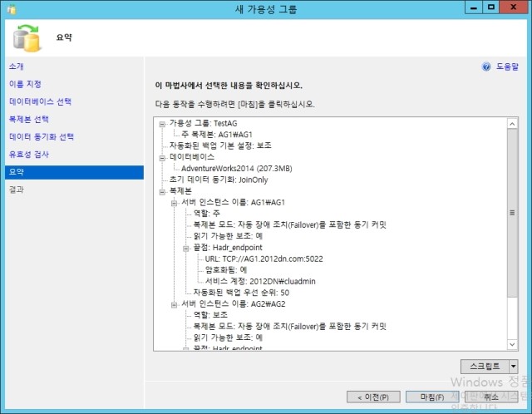Viewport: 532px width, 414px height.
Task: Select URL: TCP://AG1.2012dn.com:5022 row
Action: click(x=264, y=259)
